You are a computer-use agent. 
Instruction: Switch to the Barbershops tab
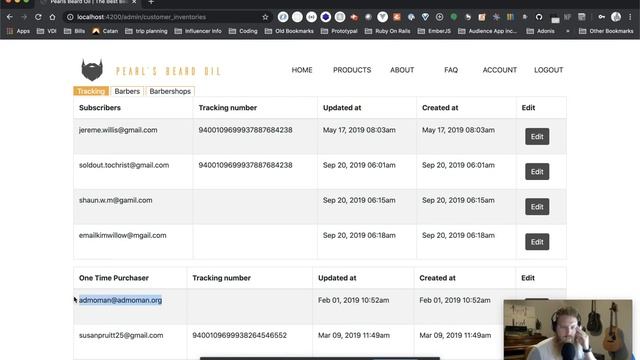pos(170,91)
